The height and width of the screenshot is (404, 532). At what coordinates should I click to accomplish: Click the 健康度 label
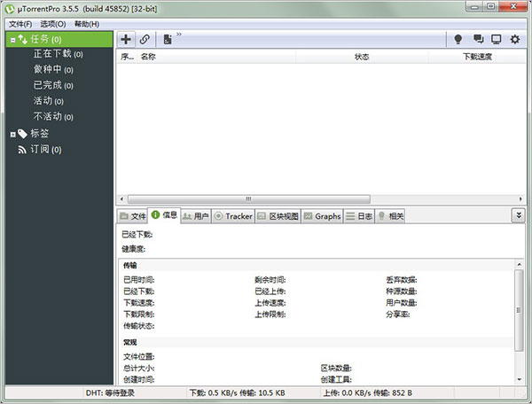tap(133, 249)
